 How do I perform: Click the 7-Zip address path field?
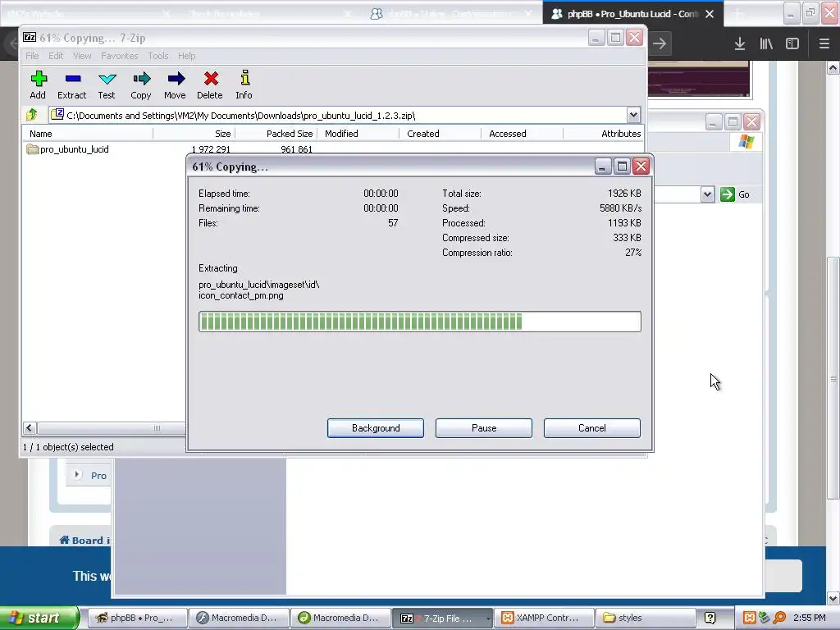[339, 115]
